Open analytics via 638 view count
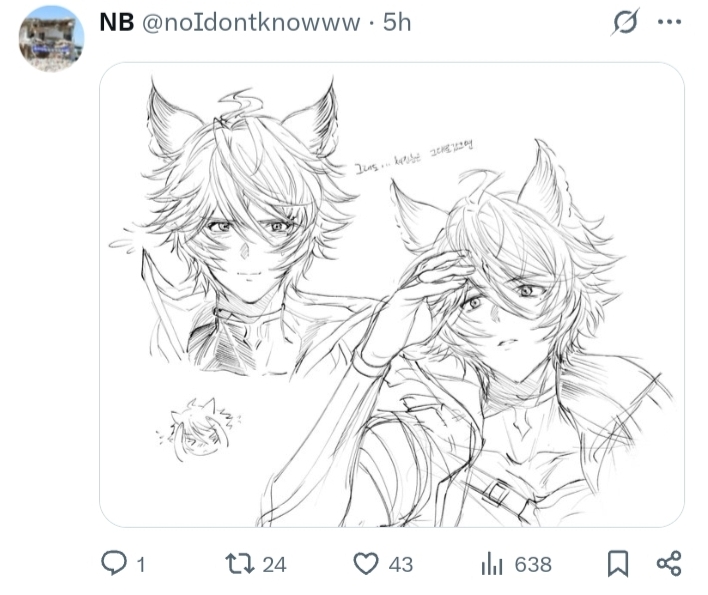Image resolution: width=708 pixels, height=595 pixels. pos(533,565)
